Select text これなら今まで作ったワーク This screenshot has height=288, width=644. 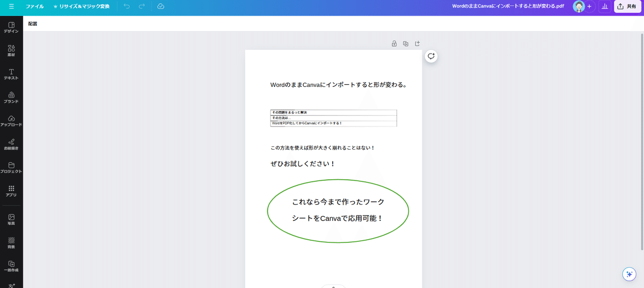[x=338, y=202]
